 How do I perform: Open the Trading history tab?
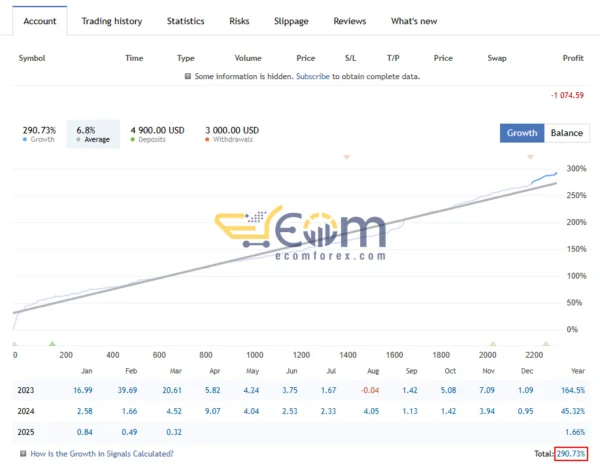click(x=111, y=21)
